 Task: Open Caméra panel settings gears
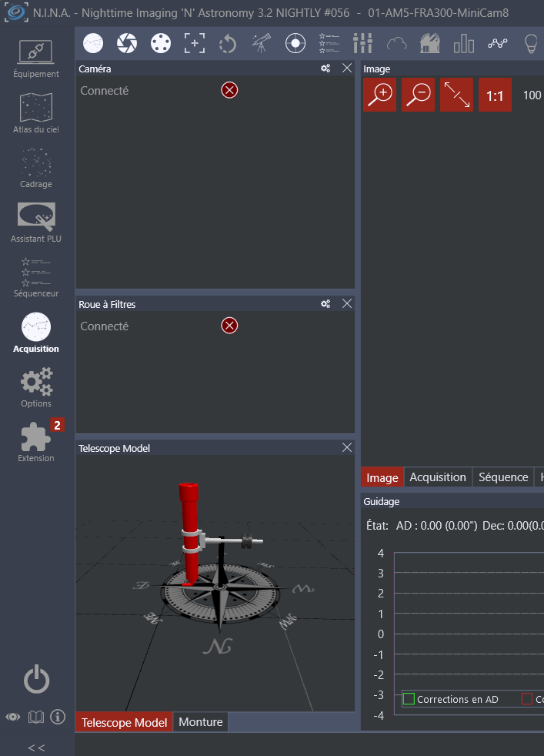pyautogui.click(x=325, y=69)
